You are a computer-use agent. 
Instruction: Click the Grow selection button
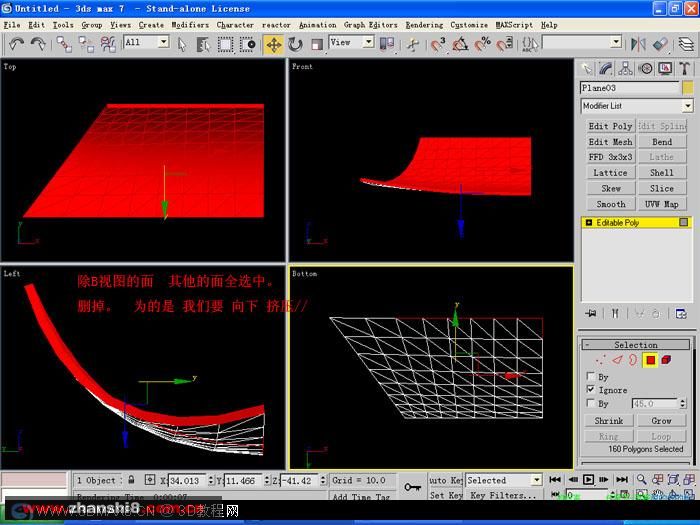coord(661,421)
